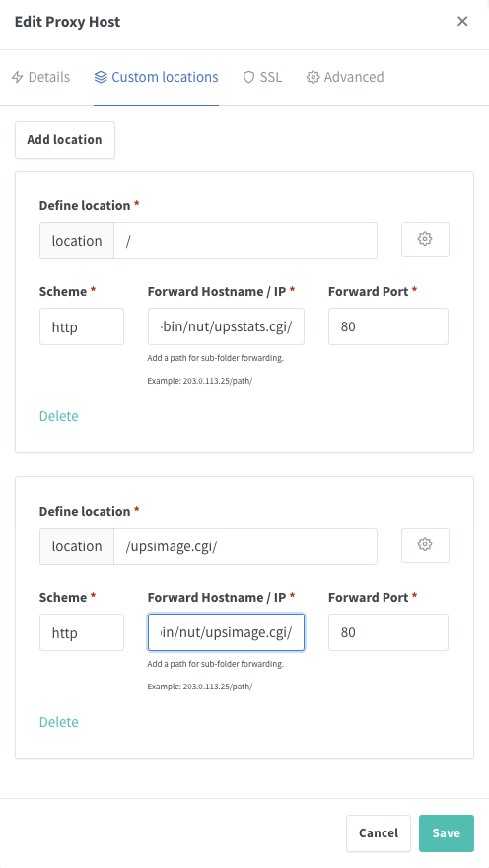The width and height of the screenshot is (489, 868).
Task: Cancel editing the proxy host
Action: pos(379,833)
